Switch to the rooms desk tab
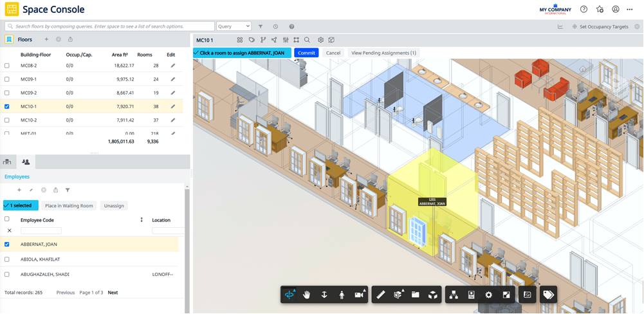 [7, 162]
